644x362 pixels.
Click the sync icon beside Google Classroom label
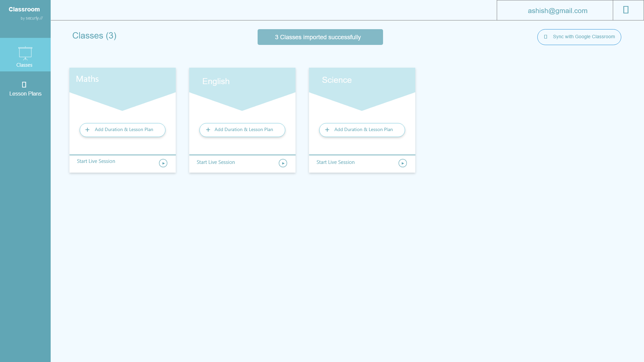[546, 37]
